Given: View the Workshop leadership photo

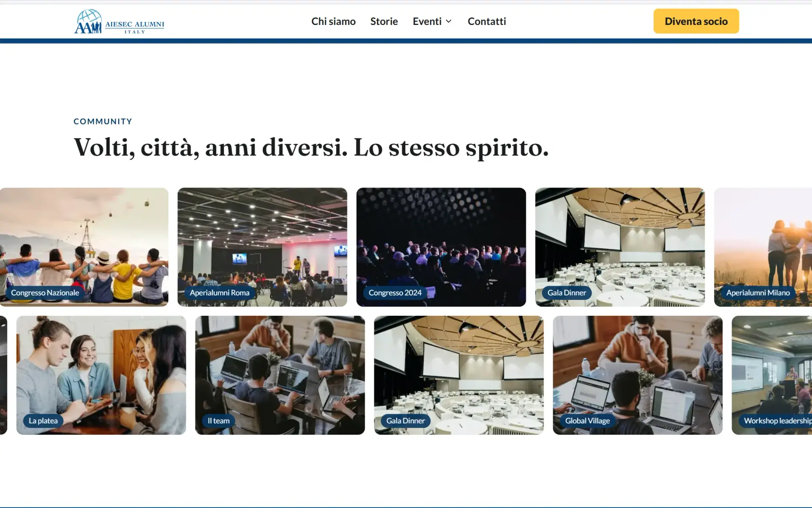Looking at the screenshot, I should point(772,375).
